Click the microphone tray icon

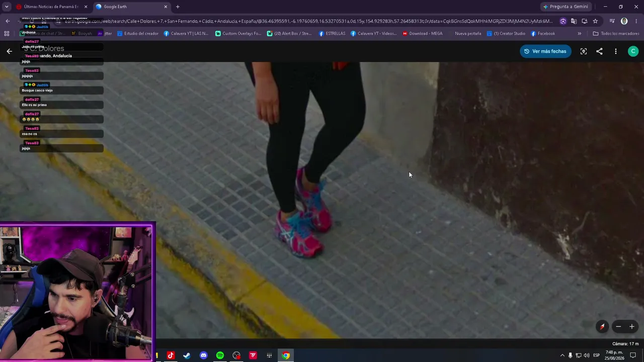pos(570,355)
